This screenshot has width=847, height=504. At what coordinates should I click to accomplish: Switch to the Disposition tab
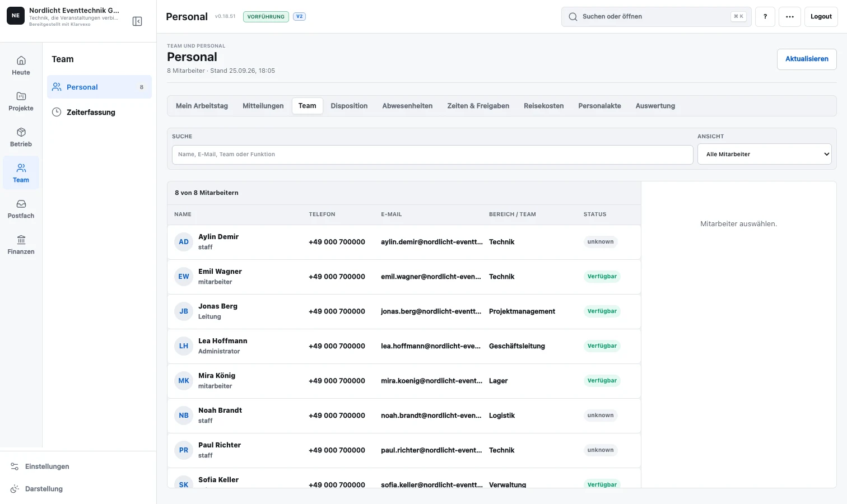(349, 106)
